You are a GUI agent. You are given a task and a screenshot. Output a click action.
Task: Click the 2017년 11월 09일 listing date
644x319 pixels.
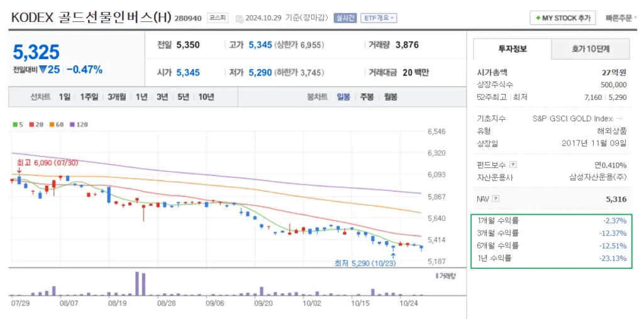click(594, 144)
